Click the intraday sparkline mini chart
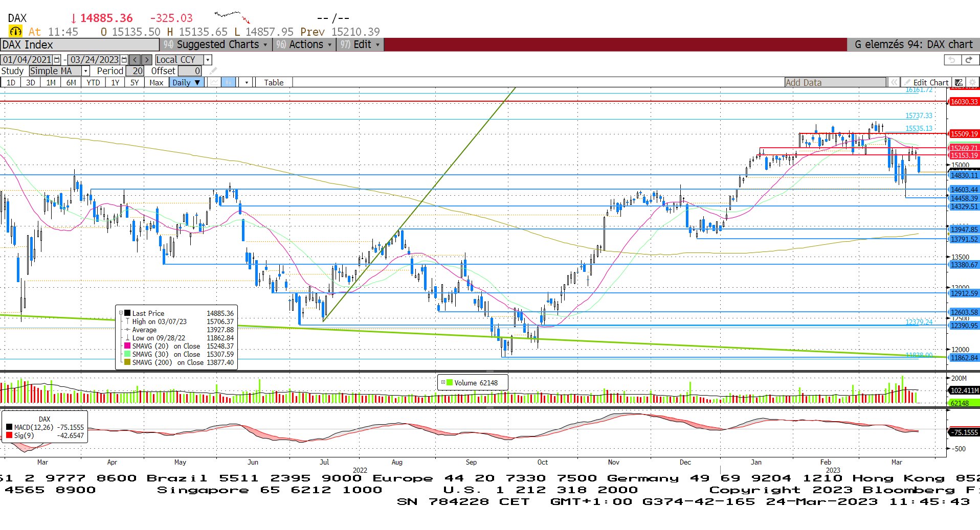This screenshot has width=980, height=530. (232, 17)
